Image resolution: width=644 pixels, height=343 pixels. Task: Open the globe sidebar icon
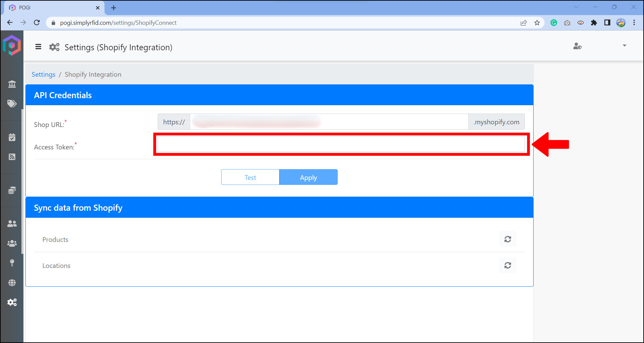pyautogui.click(x=12, y=283)
